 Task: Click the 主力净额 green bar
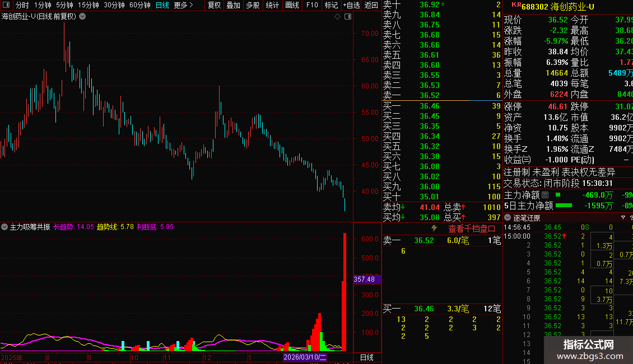[x=558, y=195]
